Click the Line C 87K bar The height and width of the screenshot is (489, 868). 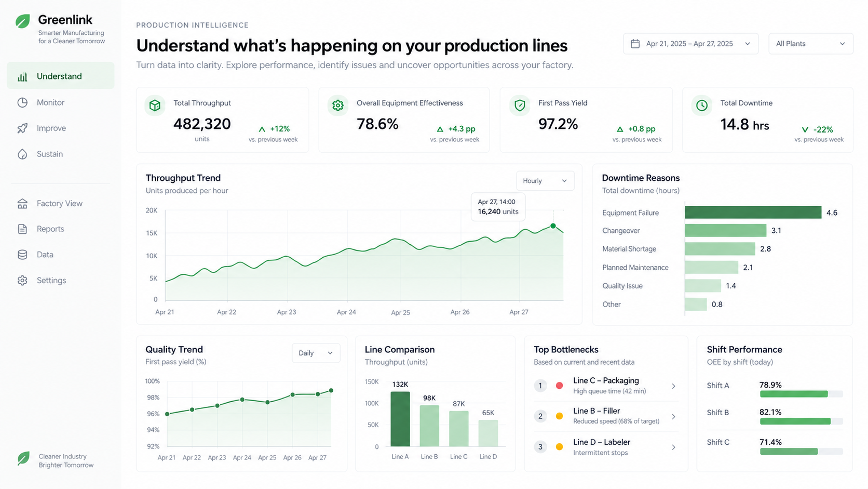coord(459,429)
